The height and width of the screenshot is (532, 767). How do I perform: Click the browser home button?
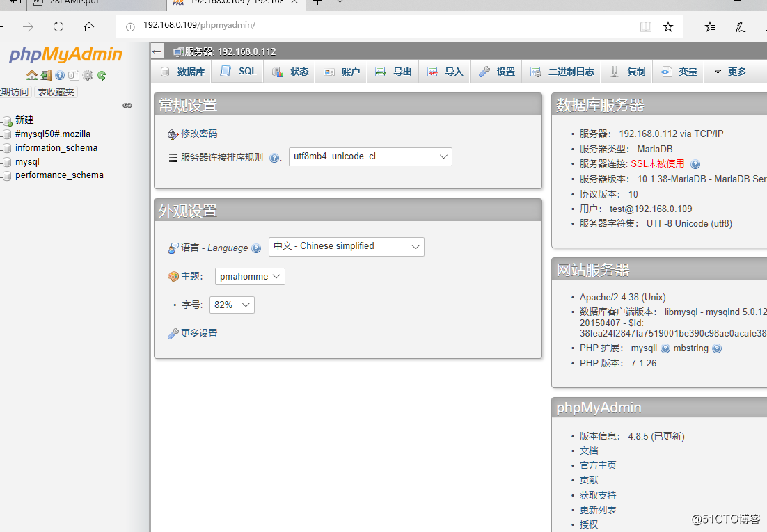(89, 26)
